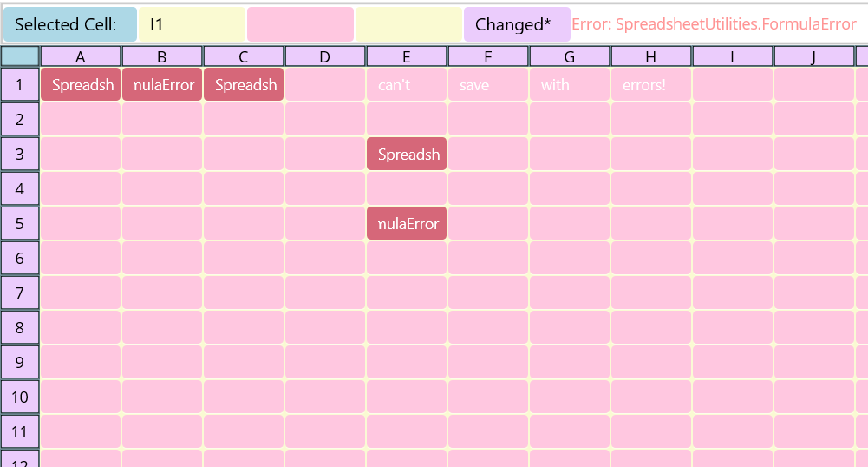Click column header H
Screen dimensions: 868x467
(x=650, y=57)
